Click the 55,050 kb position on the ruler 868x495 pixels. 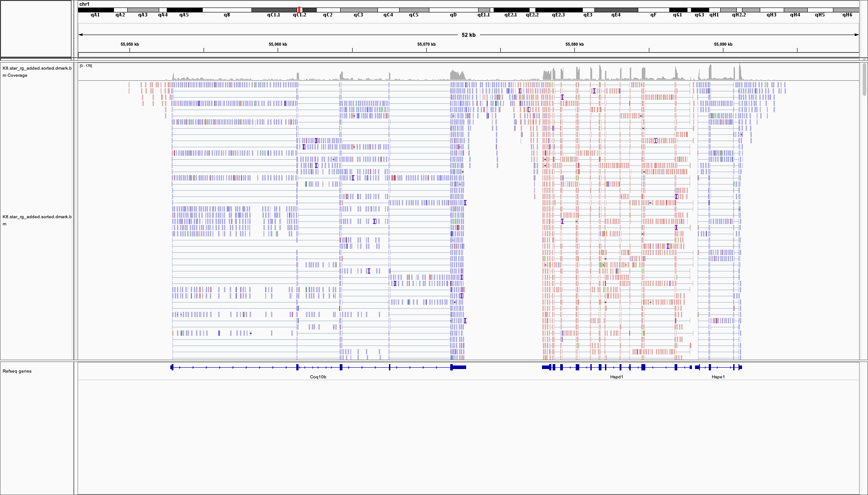click(x=130, y=44)
